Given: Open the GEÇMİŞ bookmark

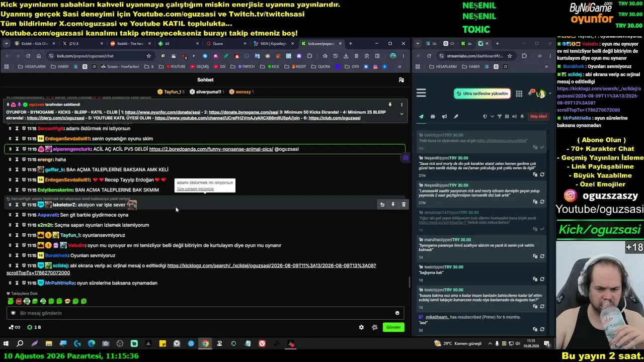Looking at the screenshot, I should [199, 66].
